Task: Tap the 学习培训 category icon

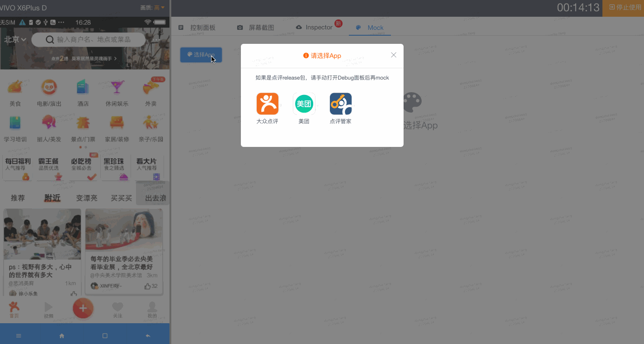Action: point(15,123)
